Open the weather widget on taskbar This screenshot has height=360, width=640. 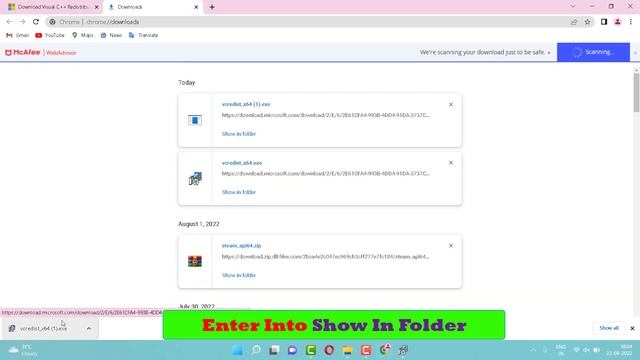click(24, 350)
